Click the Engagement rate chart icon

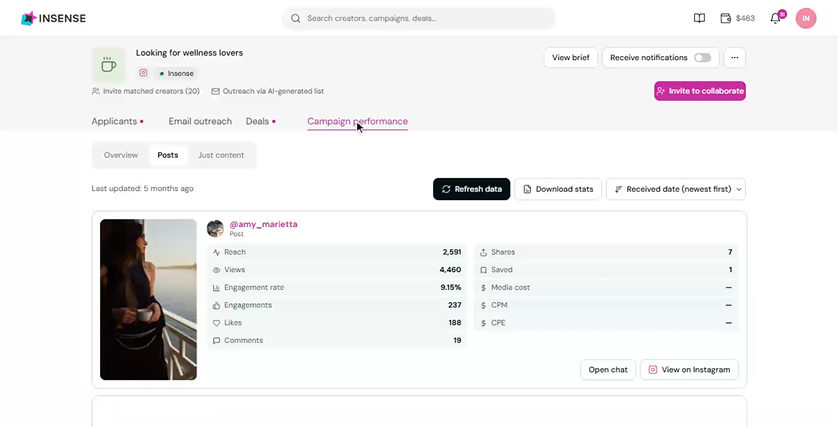[x=216, y=288]
